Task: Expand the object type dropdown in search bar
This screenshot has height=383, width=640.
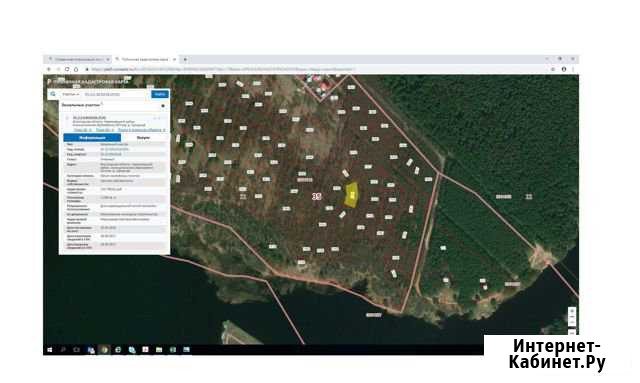Action: pos(70,94)
